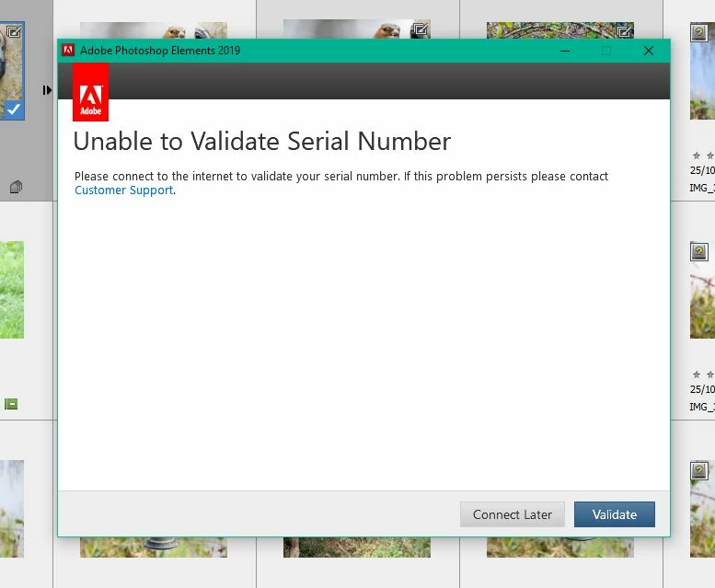Click the missing-file question icon in the bottom right Organizer cell
This screenshot has height=588, width=715.
698,470
